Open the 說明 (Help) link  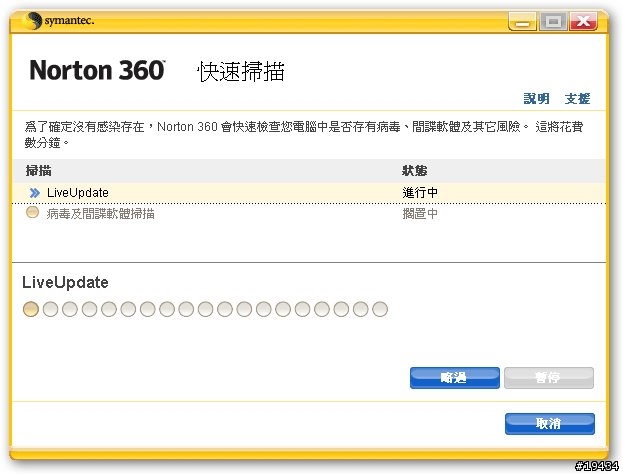tap(536, 99)
